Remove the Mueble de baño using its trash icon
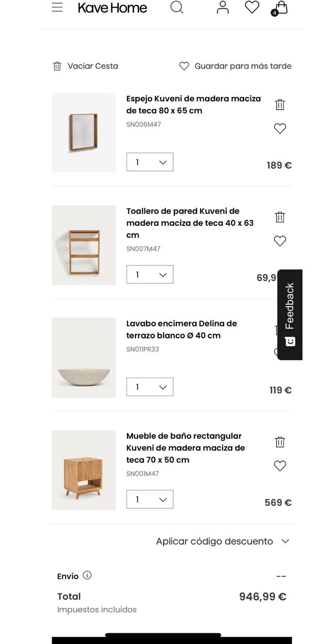Image resolution: width=326 pixels, height=644 pixels. point(280,442)
